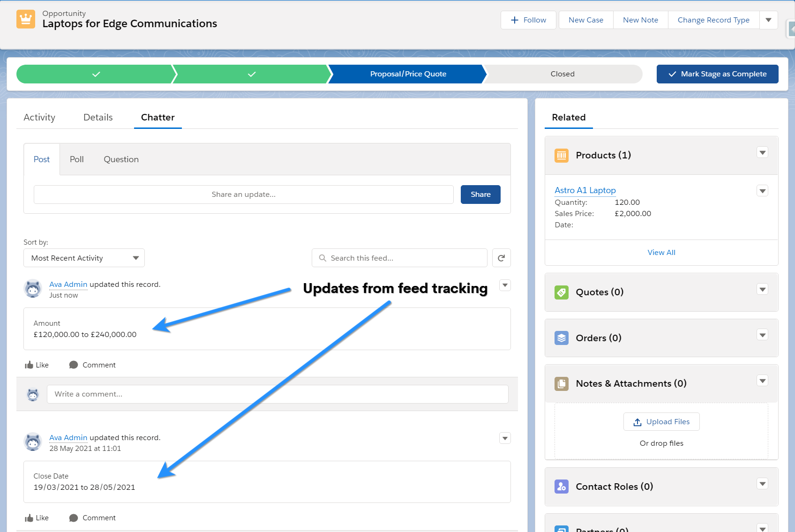Switch to the Details tab
The width and height of the screenshot is (795, 532).
pyautogui.click(x=98, y=117)
